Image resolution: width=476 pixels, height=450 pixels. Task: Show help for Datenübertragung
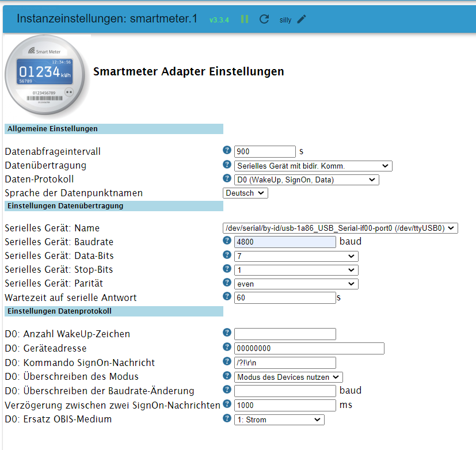pos(227,164)
